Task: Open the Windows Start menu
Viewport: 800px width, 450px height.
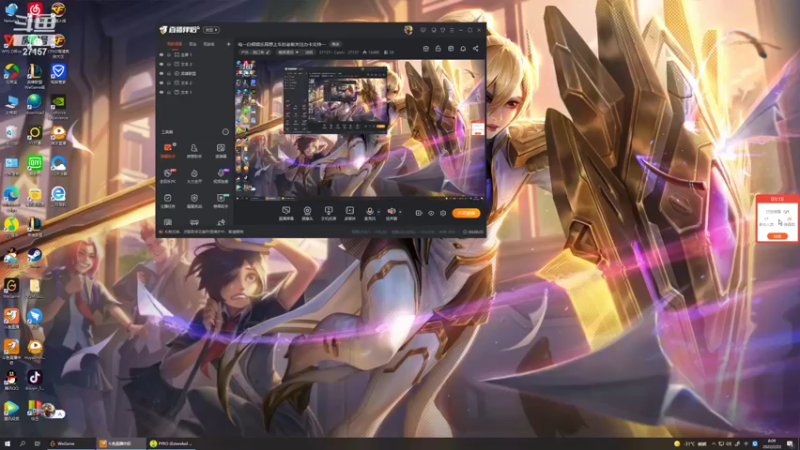Action: tap(7, 444)
